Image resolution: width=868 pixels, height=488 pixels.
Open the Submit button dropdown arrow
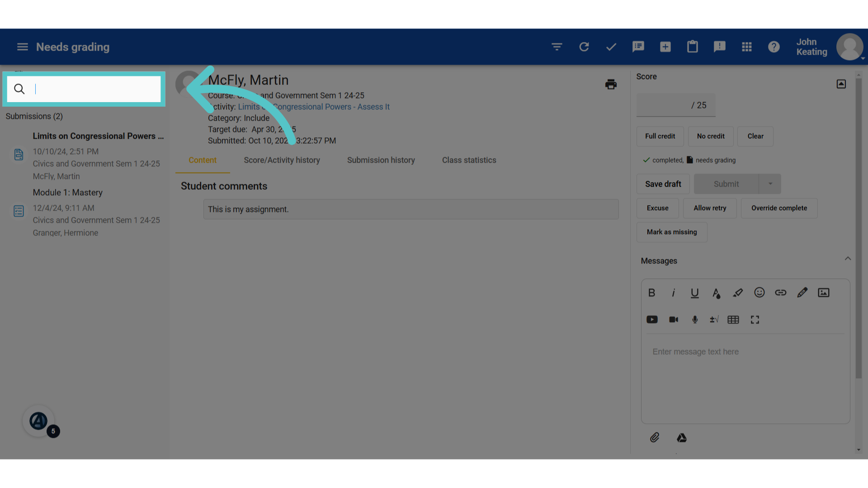(770, 184)
